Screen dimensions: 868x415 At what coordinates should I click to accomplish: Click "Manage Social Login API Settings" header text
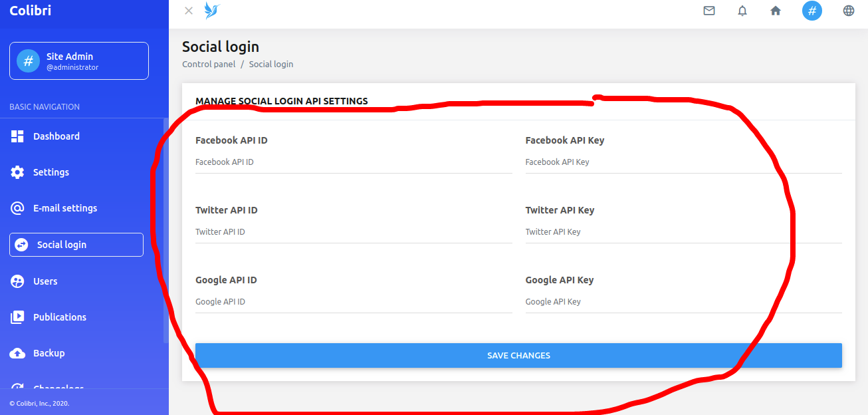coord(282,101)
